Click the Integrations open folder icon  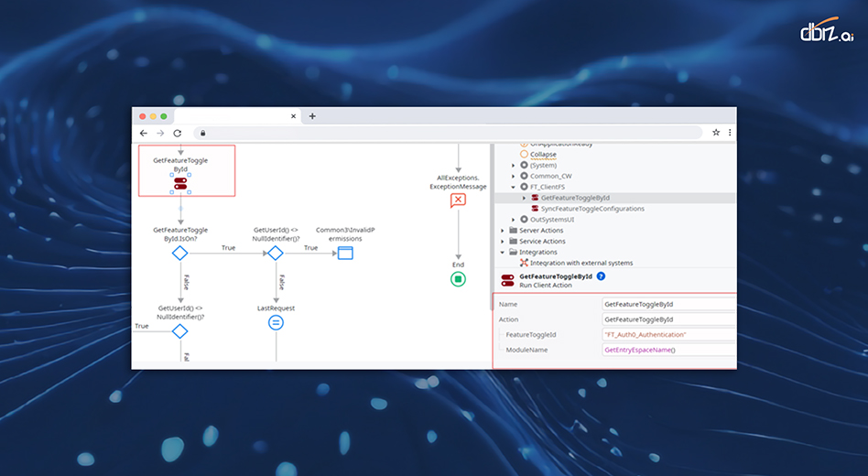tap(513, 252)
